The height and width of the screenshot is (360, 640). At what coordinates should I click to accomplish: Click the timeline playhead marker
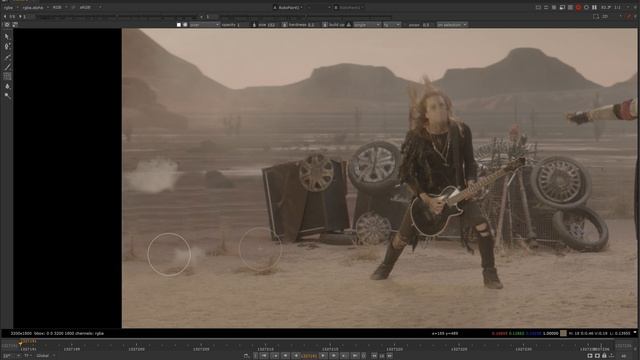[x=20, y=343]
